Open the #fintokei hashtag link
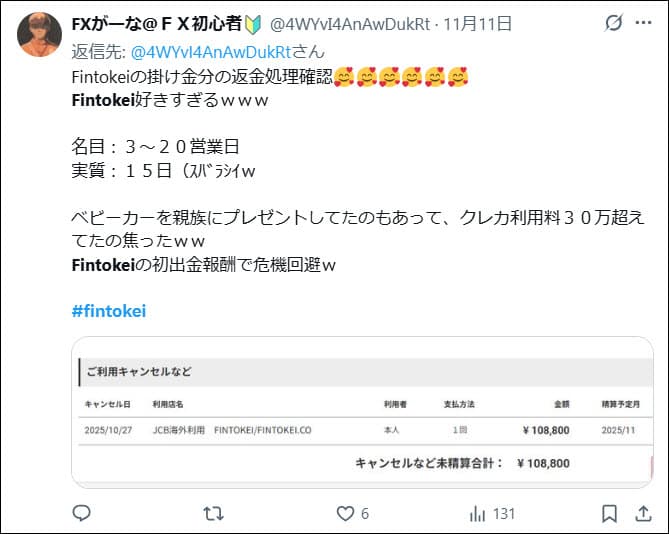Image resolution: width=669 pixels, height=534 pixels. click(109, 311)
